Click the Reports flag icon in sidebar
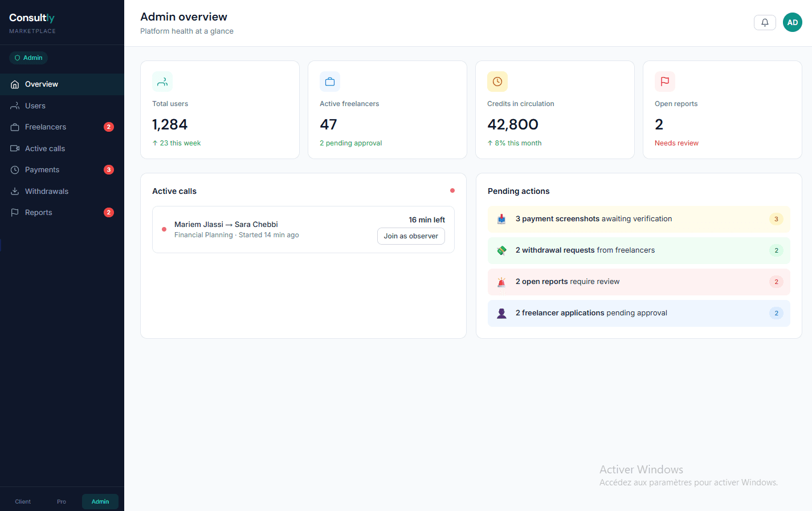The width and height of the screenshot is (812, 511). (x=15, y=213)
